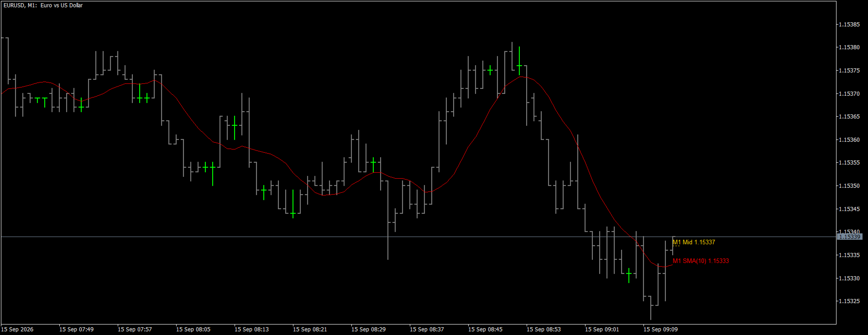Click the current price tag 1.15339
The image size is (868, 335).
pos(849,237)
